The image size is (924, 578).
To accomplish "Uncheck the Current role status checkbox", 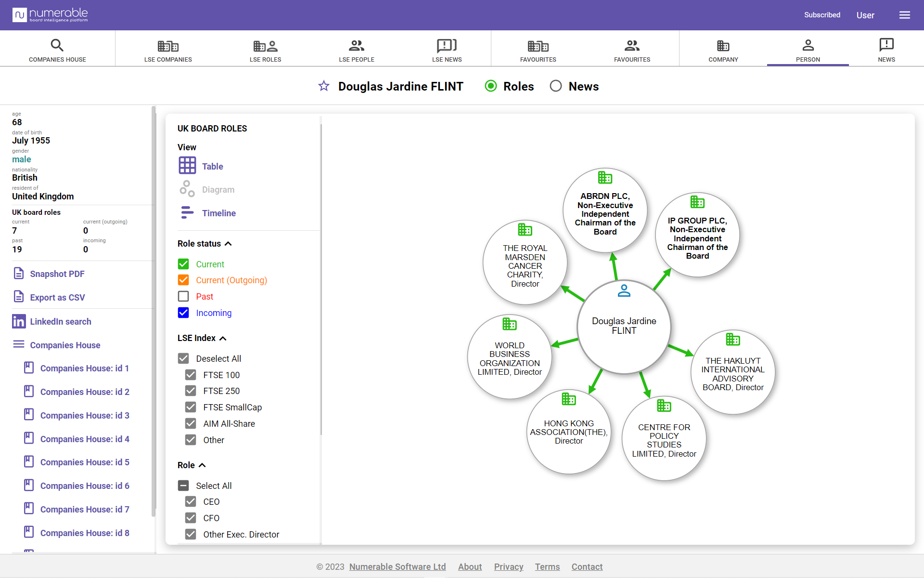I will [183, 264].
